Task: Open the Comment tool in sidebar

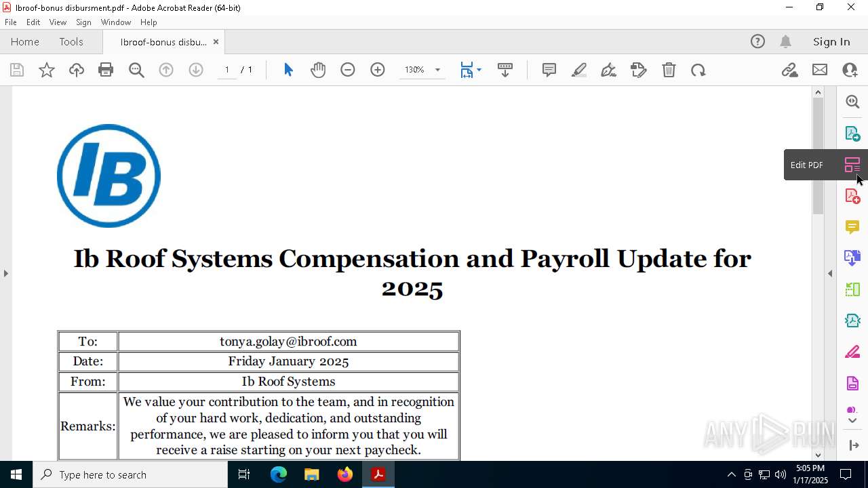Action: (852, 227)
